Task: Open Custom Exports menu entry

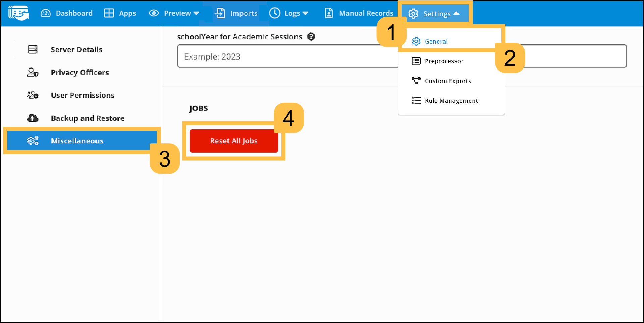Action: click(447, 81)
